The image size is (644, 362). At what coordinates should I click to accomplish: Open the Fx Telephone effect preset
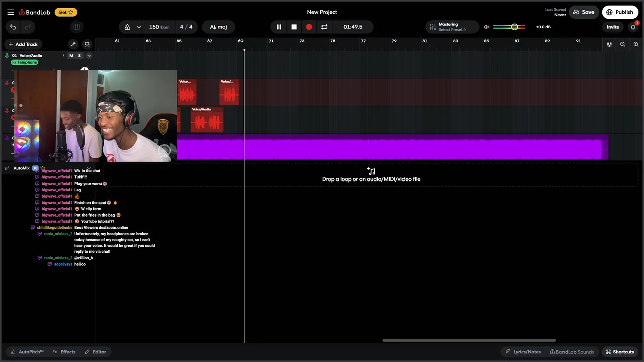25,62
